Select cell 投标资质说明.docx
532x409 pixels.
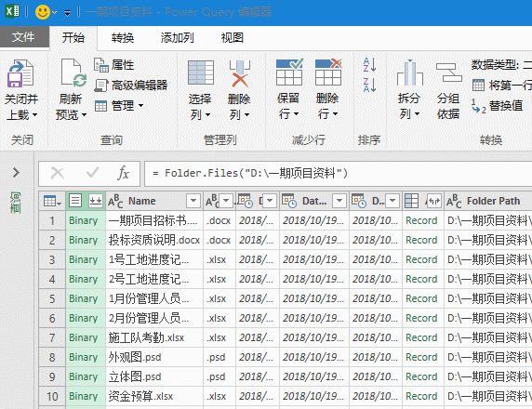(x=154, y=240)
